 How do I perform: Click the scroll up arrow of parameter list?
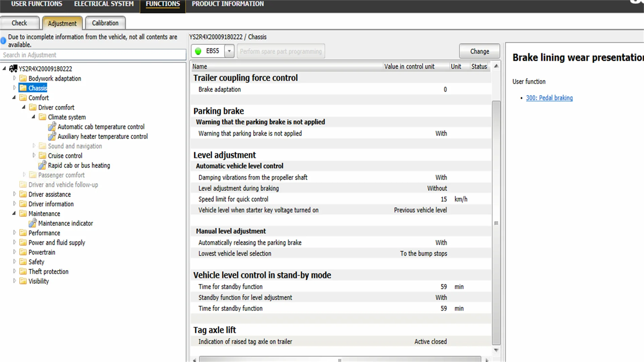tap(496, 66)
